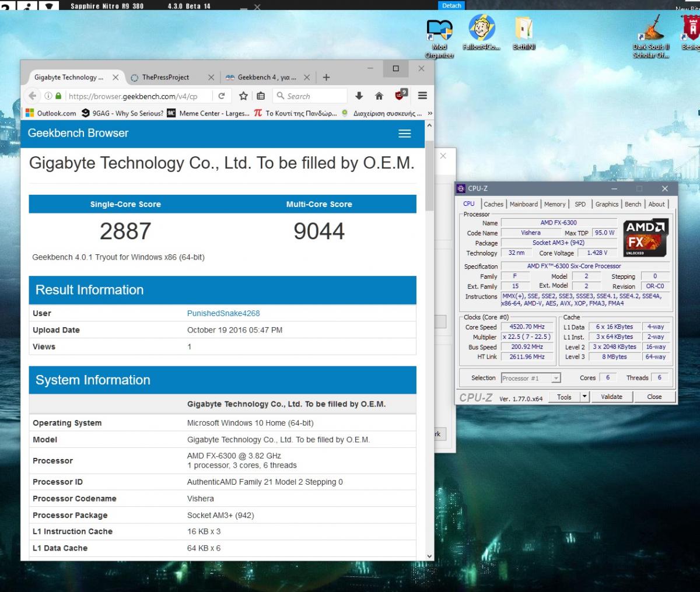Close the Gigabyte Technology tab
The height and width of the screenshot is (592, 700).
tap(116, 77)
